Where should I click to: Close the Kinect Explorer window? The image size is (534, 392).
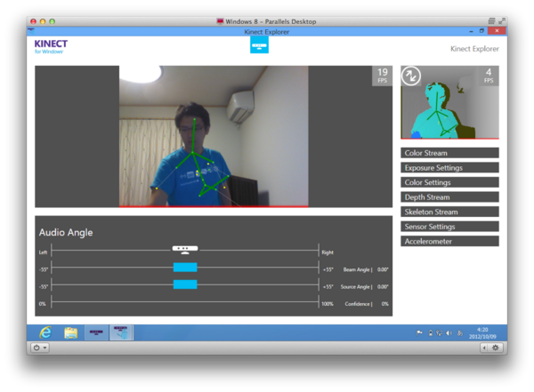click(x=497, y=31)
